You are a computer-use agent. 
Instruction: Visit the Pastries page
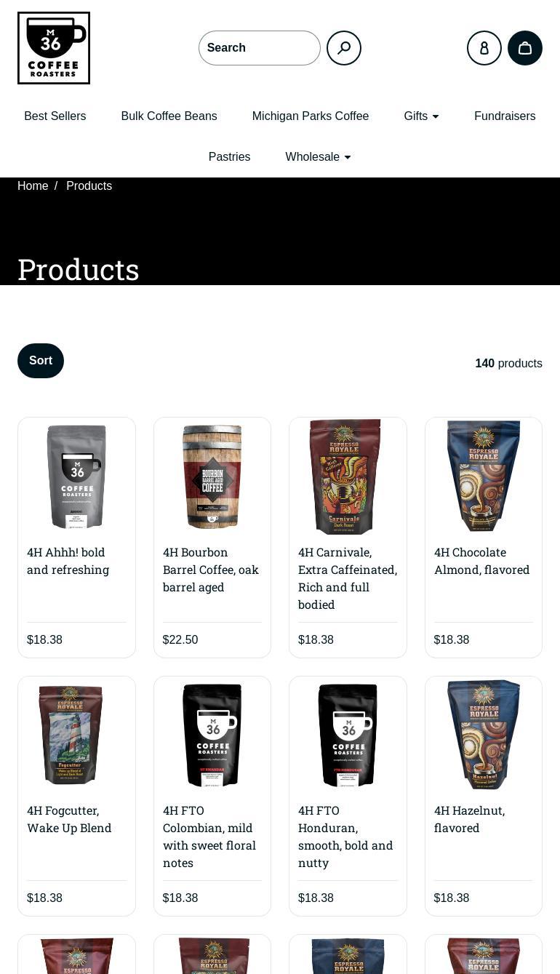(x=229, y=157)
